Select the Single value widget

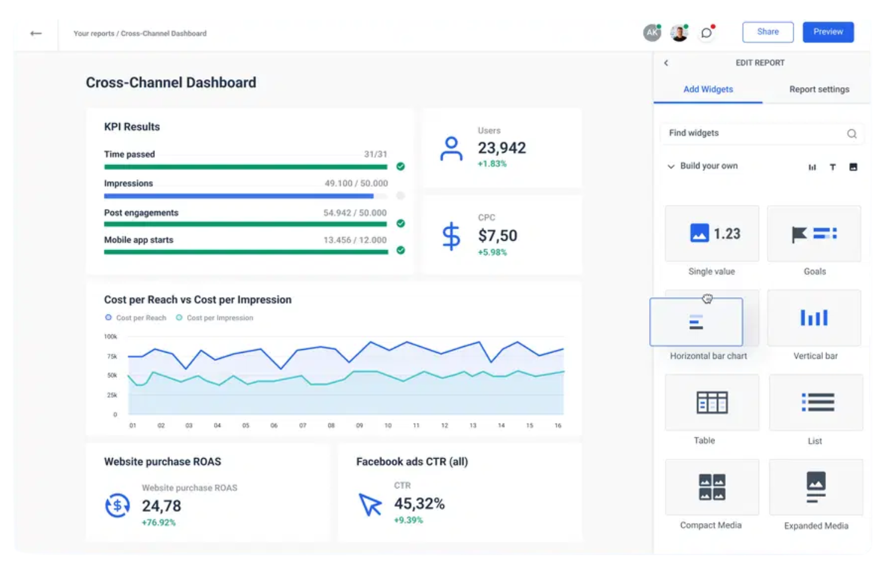(712, 234)
